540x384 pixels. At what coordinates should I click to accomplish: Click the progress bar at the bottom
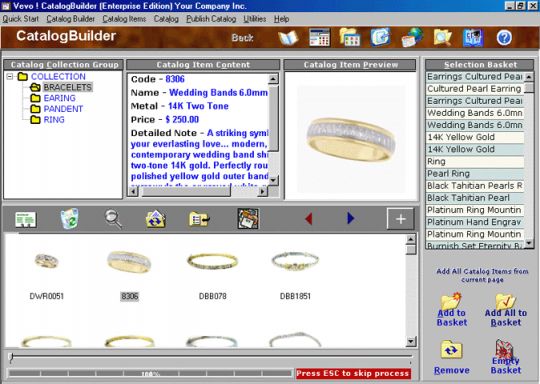pyautogui.click(x=150, y=373)
